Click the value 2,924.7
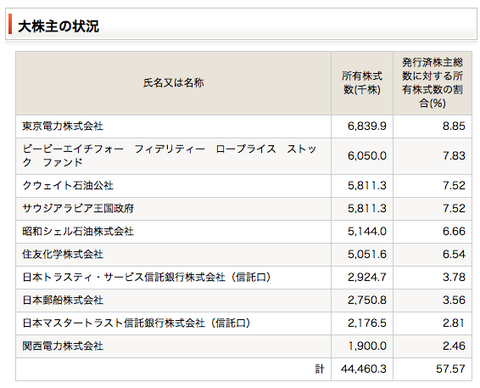This screenshot has width=480, height=388. coord(367,277)
